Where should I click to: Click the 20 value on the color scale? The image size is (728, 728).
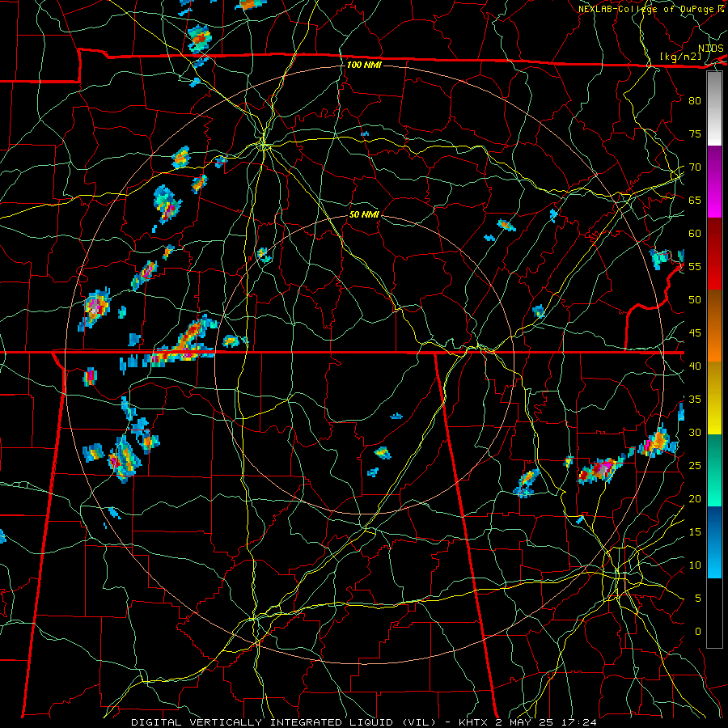tap(695, 498)
